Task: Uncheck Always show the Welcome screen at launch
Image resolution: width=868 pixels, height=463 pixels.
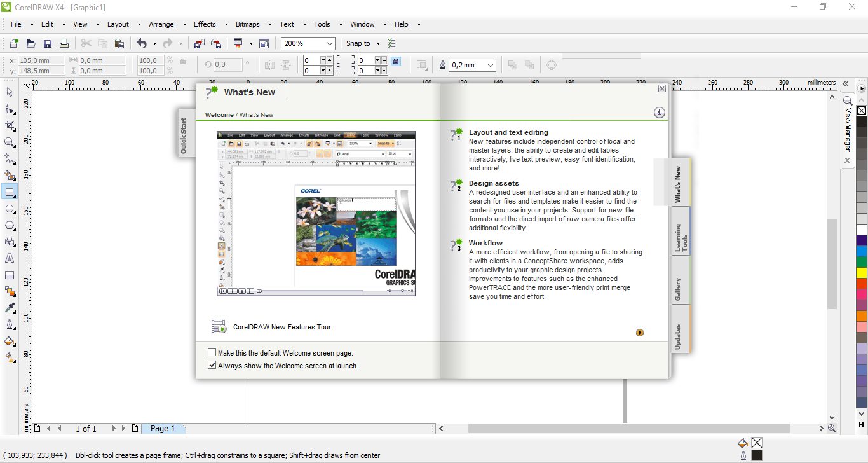Action: tap(212, 366)
